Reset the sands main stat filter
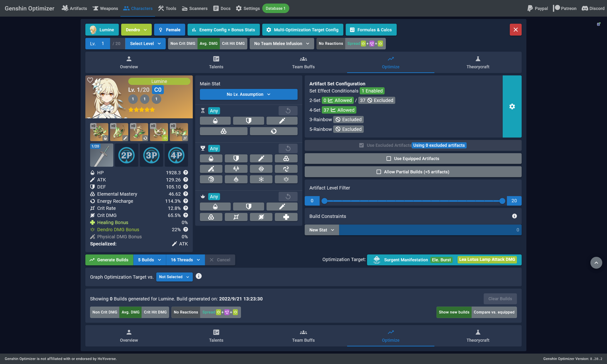This screenshot has height=364, width=607. point(288,111)
